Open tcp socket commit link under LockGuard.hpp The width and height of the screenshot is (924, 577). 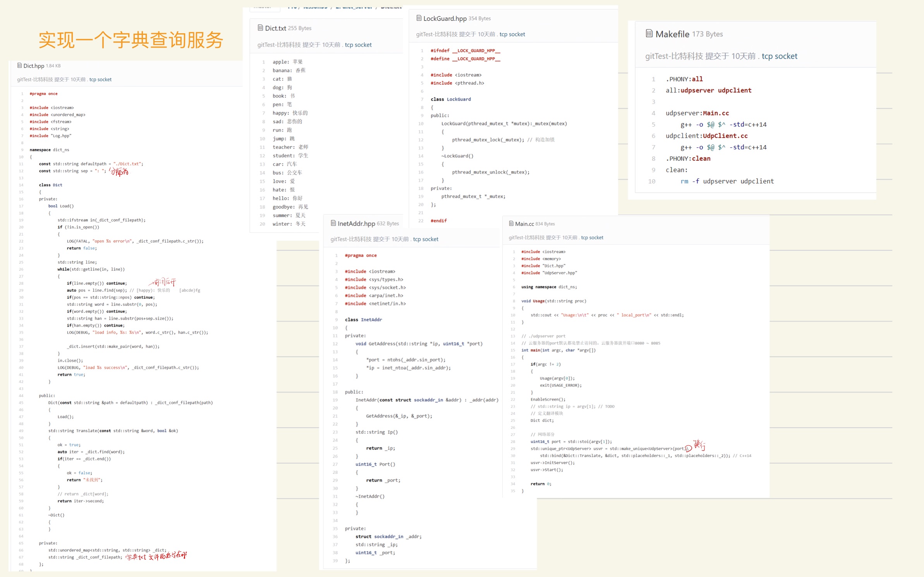pos(512,34)
